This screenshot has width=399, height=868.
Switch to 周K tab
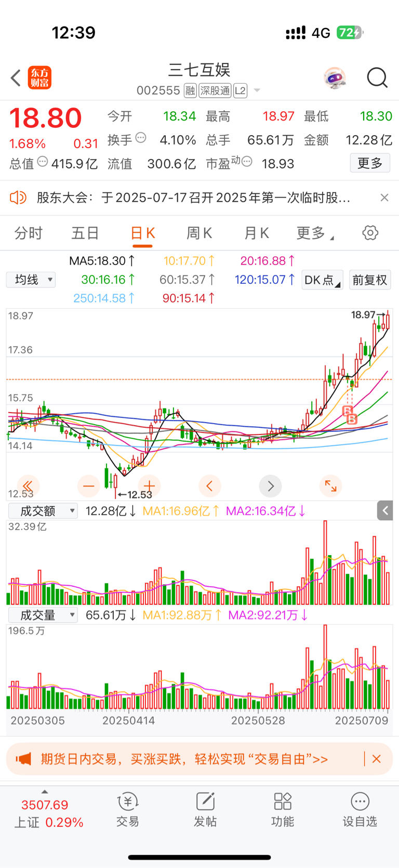pyautogui.click(x=199, y=233)
